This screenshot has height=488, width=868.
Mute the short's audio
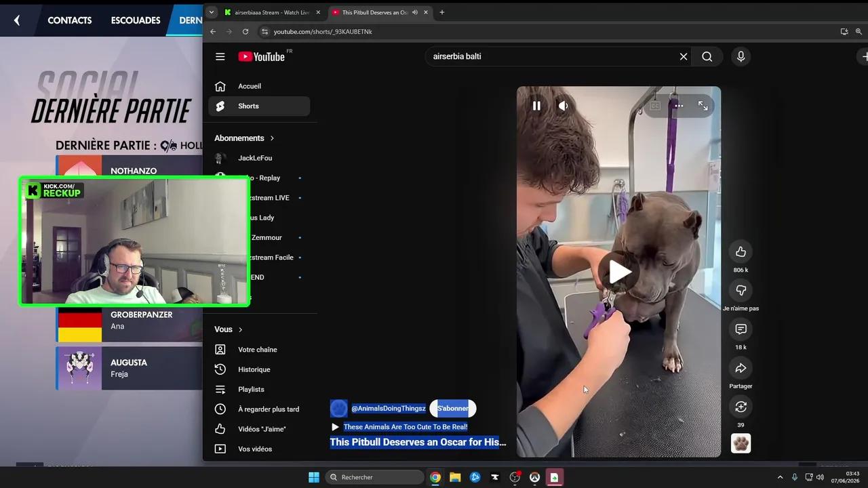tap(564, 106)
